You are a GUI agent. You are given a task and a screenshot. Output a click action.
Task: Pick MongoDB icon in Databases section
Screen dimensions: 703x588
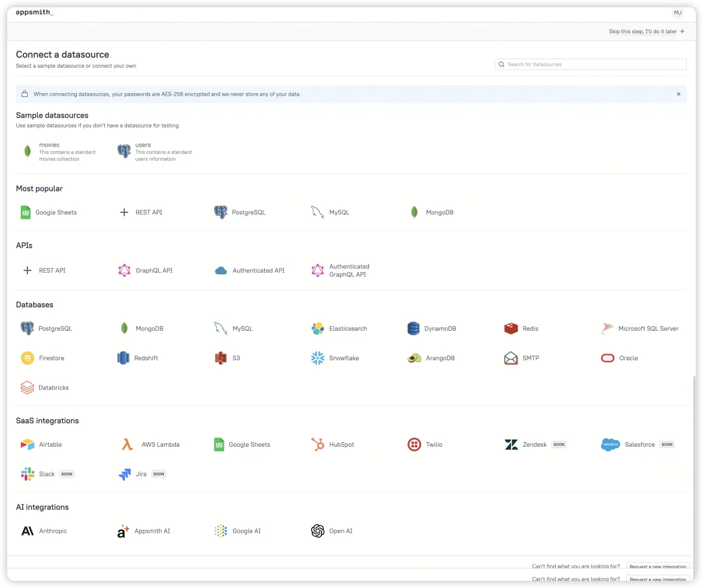coord(124,328)
